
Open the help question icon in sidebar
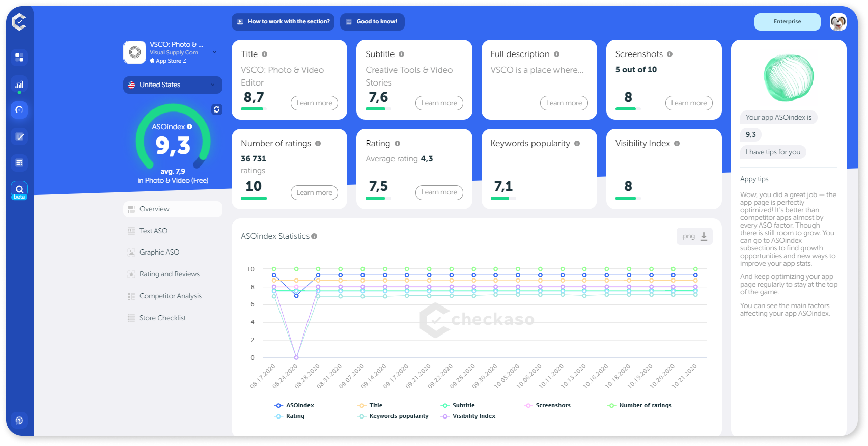[x=19, y=421]
